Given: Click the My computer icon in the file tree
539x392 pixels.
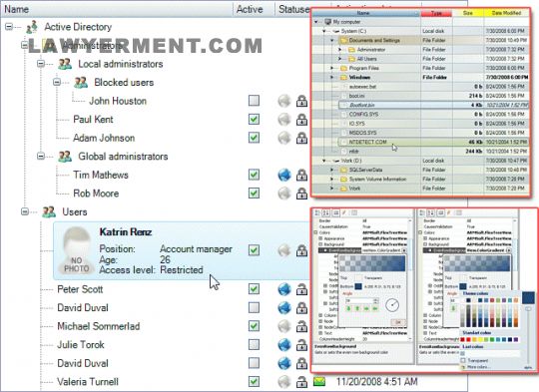Looking at the screenshot, I should pos(328,22).
